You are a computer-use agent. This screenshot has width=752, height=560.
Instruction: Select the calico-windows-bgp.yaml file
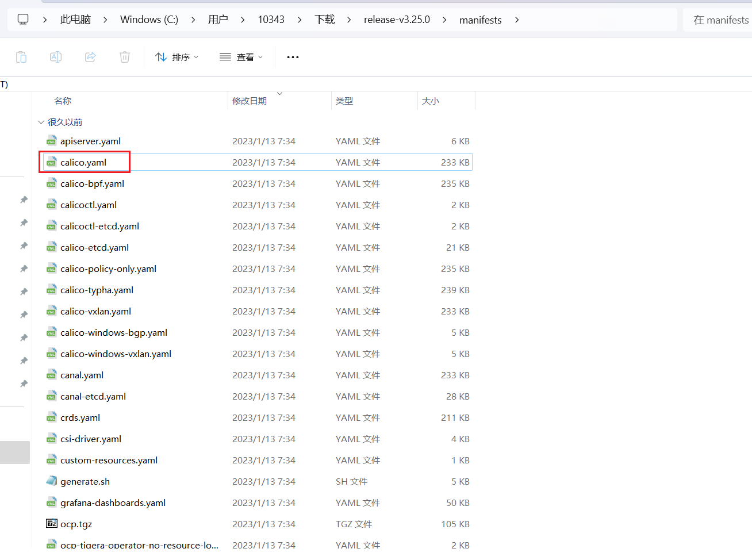click(258, 332)
